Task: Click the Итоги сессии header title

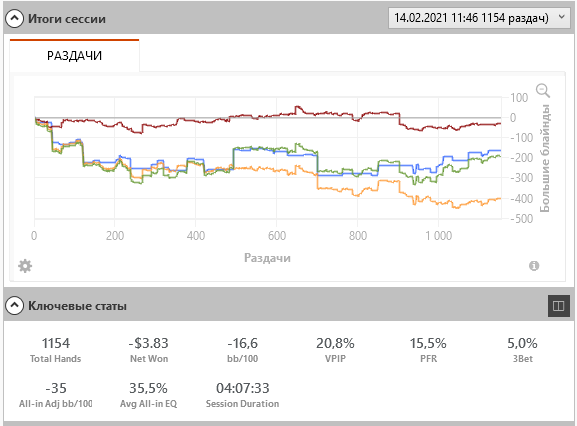Action: pyautogui.click(x=67, y=19)
